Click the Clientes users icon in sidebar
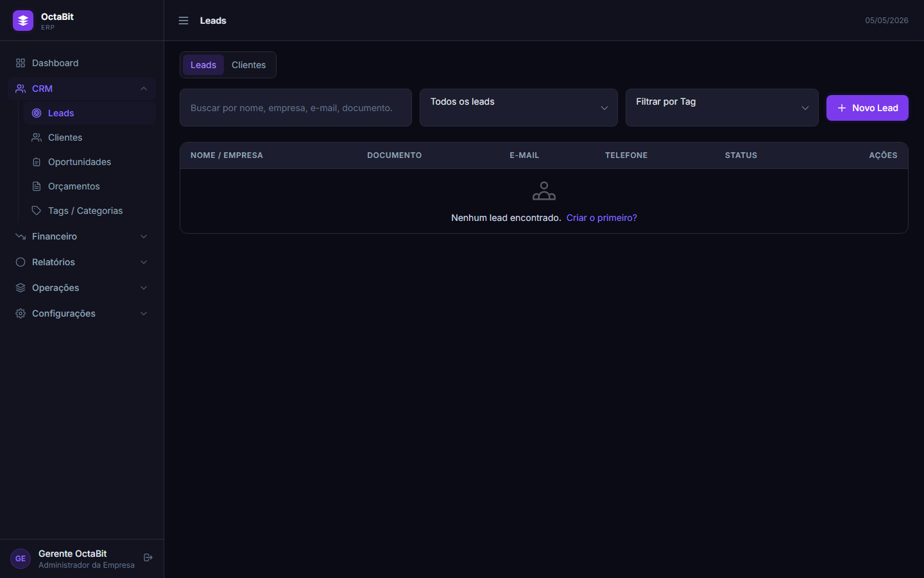 click(37, 137)
